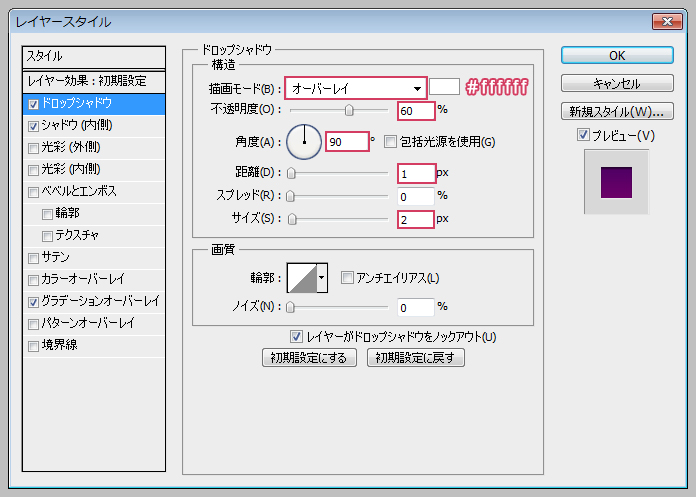Select the スタイル header in the list

94,57
